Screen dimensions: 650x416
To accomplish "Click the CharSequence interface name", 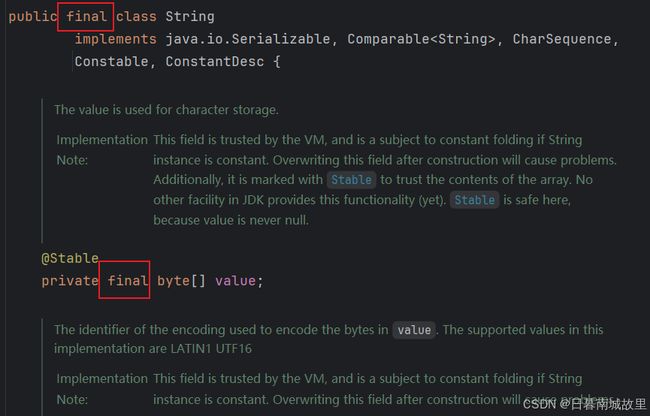I will [562, 39].
